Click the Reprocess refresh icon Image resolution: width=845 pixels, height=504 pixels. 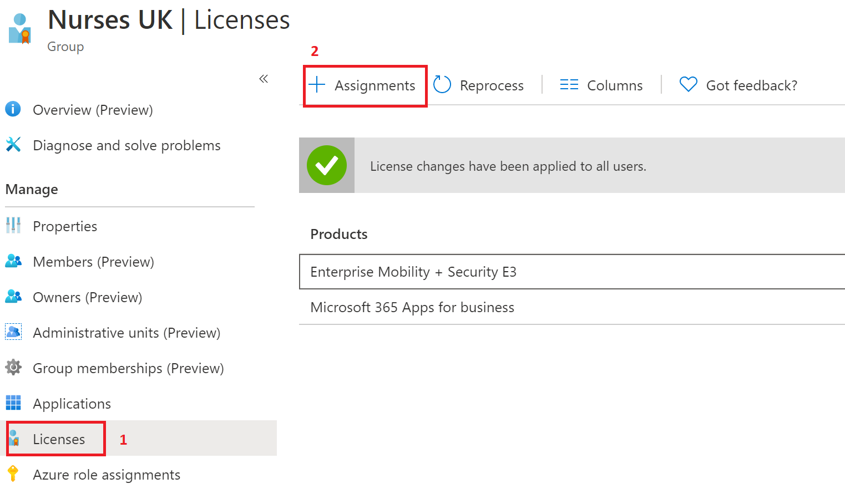click(442, 84)
